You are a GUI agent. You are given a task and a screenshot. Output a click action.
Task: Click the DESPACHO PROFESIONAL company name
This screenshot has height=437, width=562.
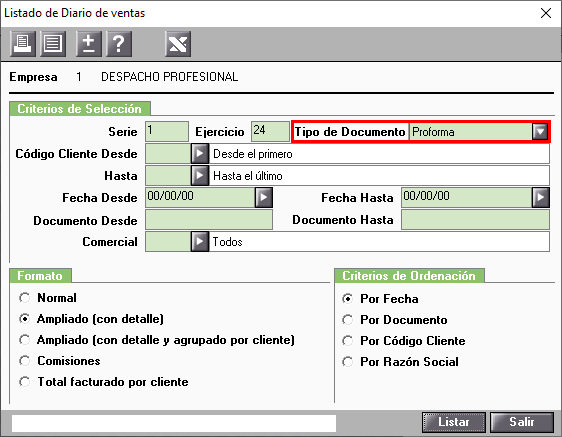170,77
